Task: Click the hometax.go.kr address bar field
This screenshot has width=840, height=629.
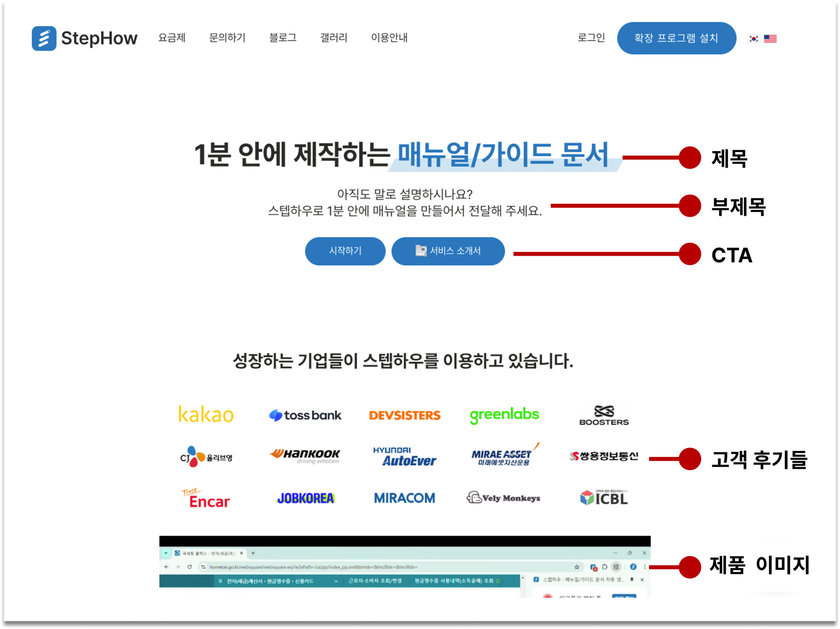Action: click(x=321, y=567)
